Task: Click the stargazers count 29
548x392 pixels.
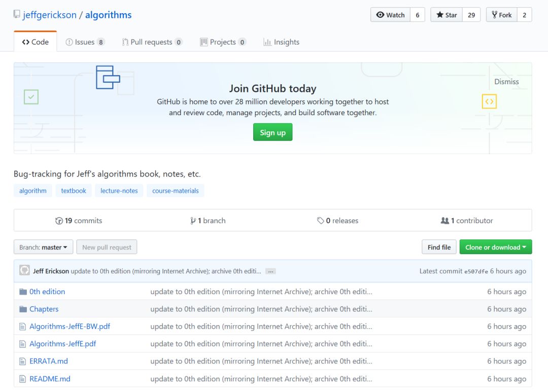Action: [471, 15]
